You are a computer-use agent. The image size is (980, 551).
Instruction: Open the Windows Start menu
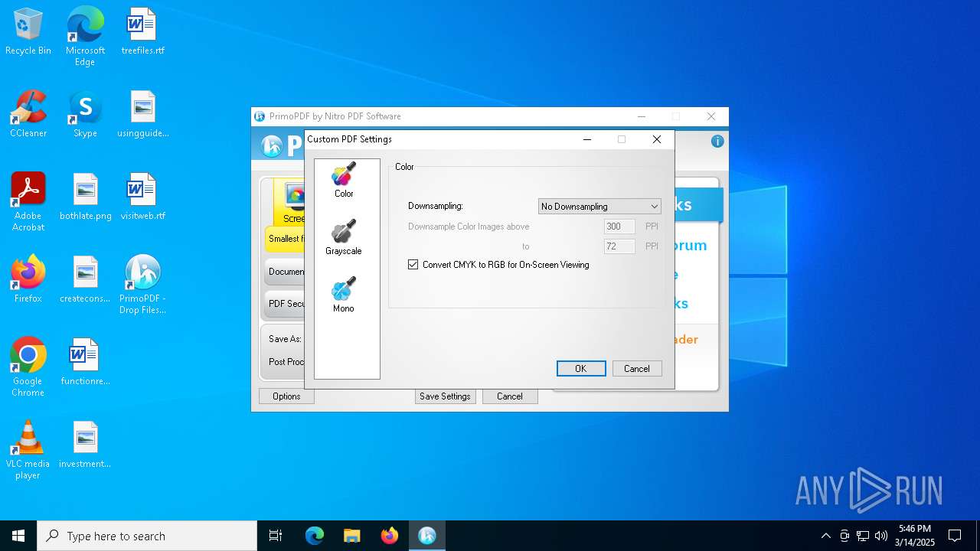pyautogui.click(x=18, y=536)
